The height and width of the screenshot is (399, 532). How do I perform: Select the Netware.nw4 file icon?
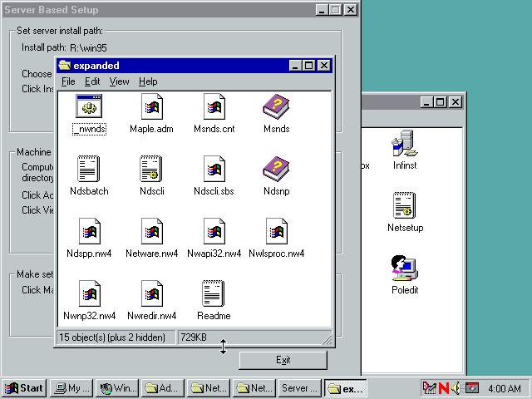pyautogui.click(x=151, y=231)
